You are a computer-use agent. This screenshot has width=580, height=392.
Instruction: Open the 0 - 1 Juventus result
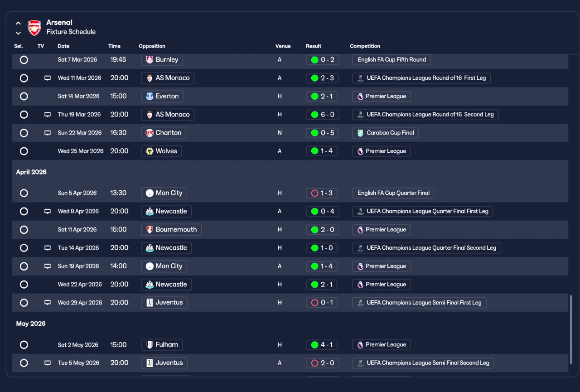322,303
